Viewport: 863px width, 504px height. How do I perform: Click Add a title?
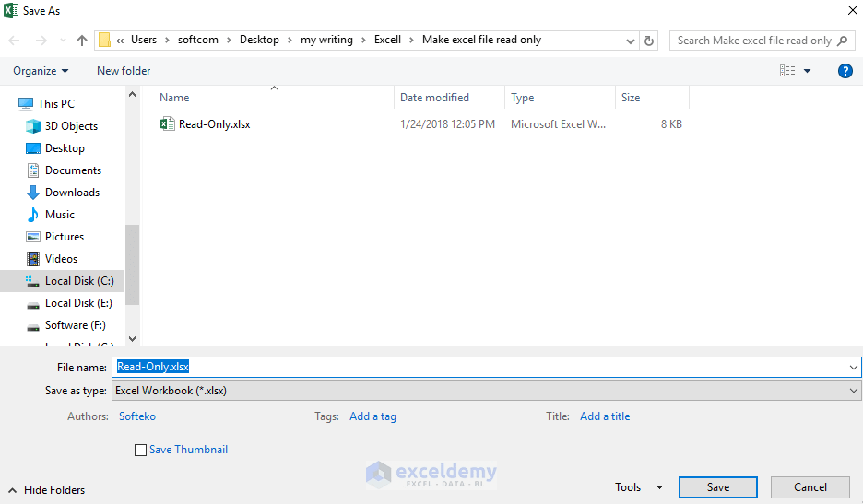(x=605, y=416)
